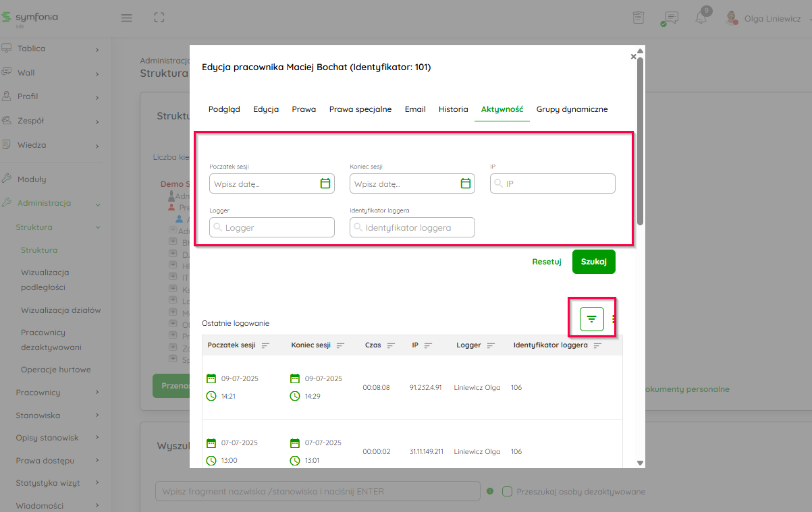Focus the IP search field
The width and height of the screenshot is (812, 512).
tap(558, 183)
